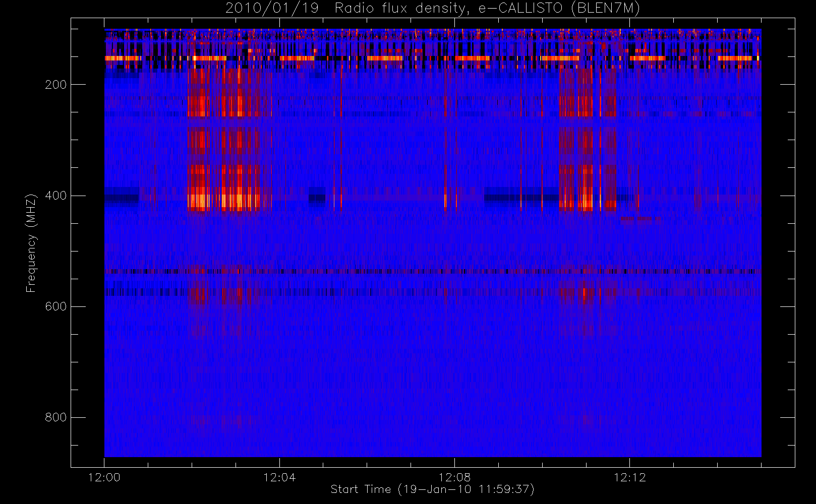Click the 12:00 time tick label

104,477
